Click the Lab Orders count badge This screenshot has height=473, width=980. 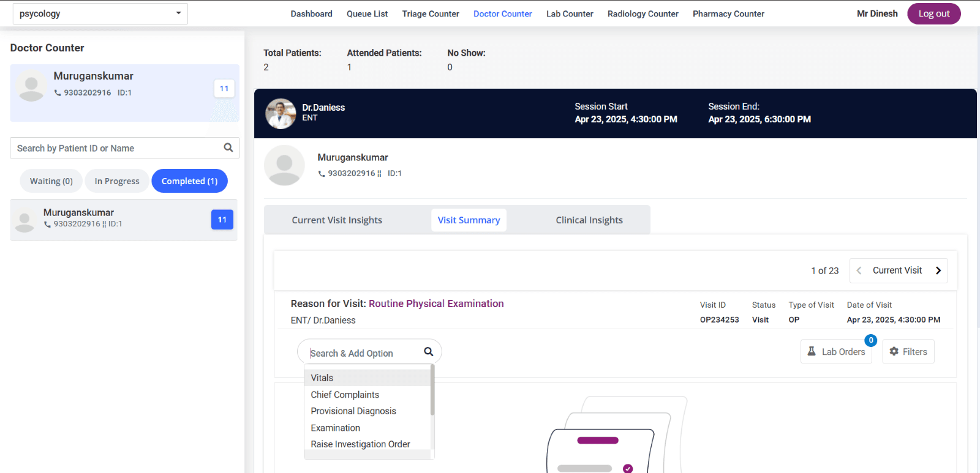(870, 340)
